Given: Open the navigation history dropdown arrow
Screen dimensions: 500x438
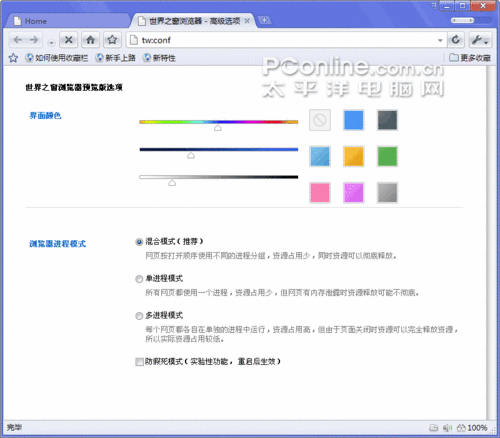Looking at the screenshot, I should 51,42.
